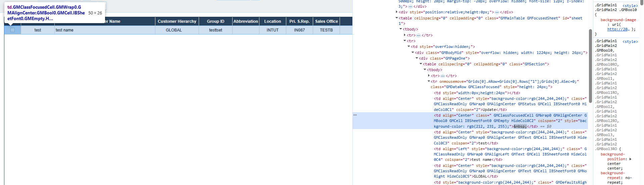
Task: Select the 'test name' grid cell
Action: point(105,30)
